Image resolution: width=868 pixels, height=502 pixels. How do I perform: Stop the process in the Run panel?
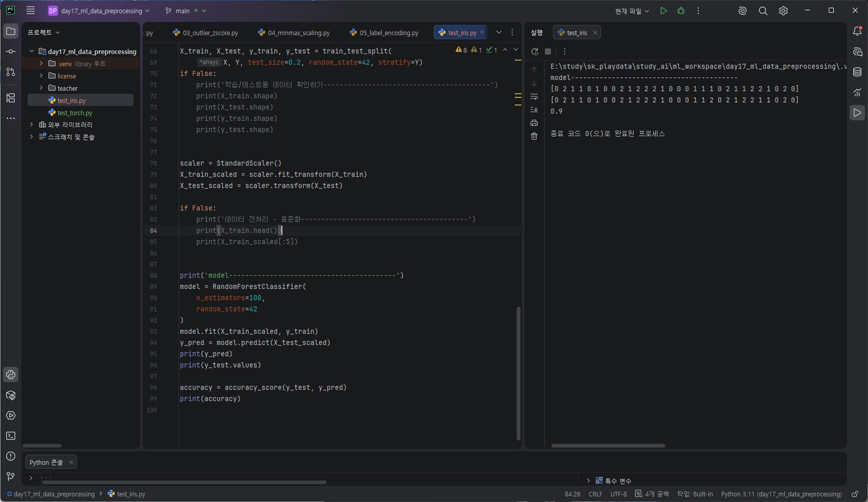(548, 51)
